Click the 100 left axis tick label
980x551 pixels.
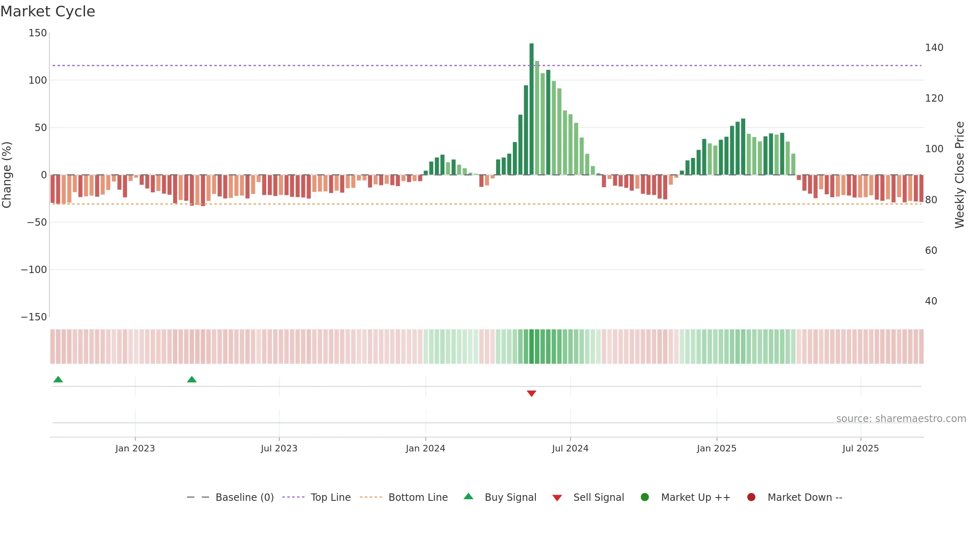(38, 80)
